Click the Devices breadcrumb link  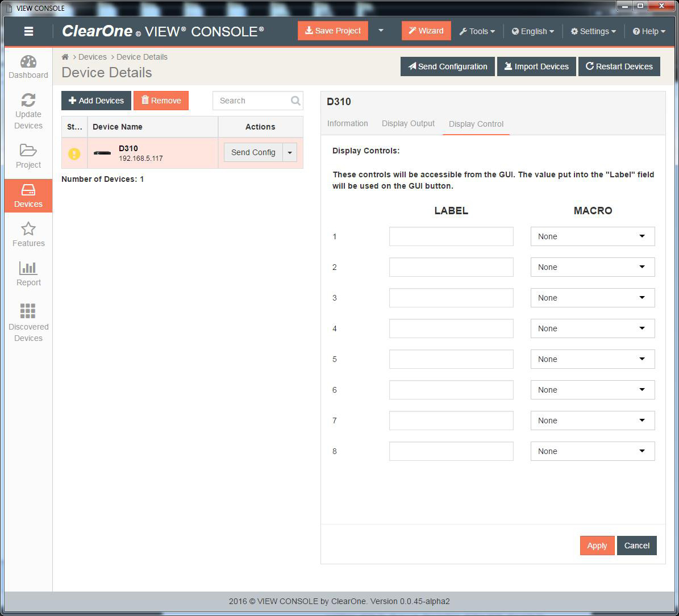[x=92, y=57]
